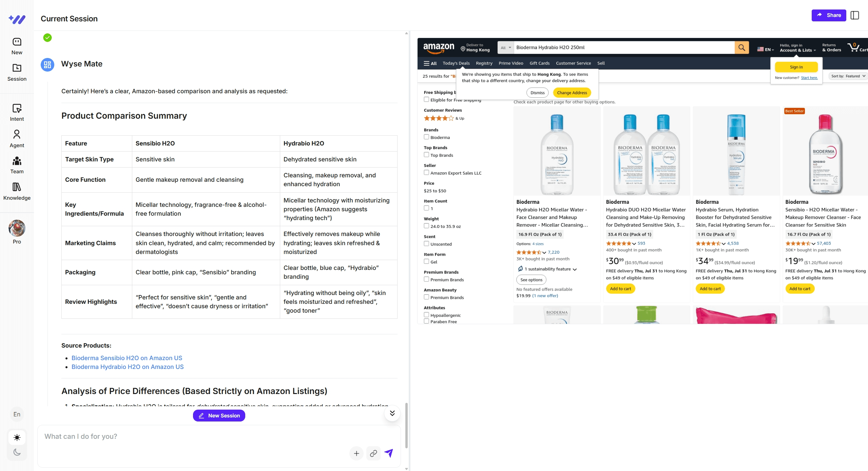
Task: Switch to dark mode moon icon
Action: coord(17,452)
